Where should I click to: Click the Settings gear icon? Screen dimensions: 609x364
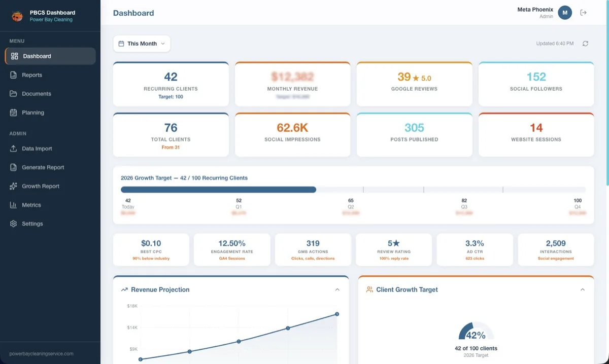pos(13,224)
